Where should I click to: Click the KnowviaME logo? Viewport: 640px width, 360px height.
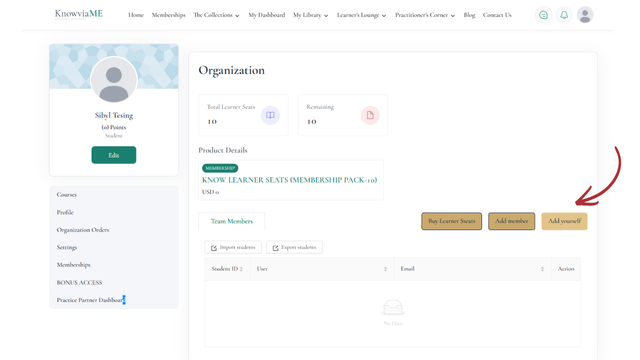coord(79,14)
